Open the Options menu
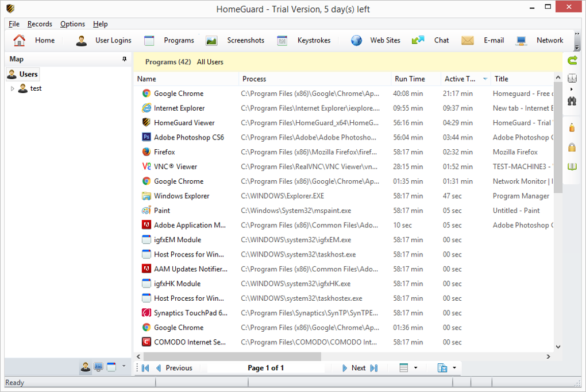This screenshot has width=586, height=392. pos(72,24)
